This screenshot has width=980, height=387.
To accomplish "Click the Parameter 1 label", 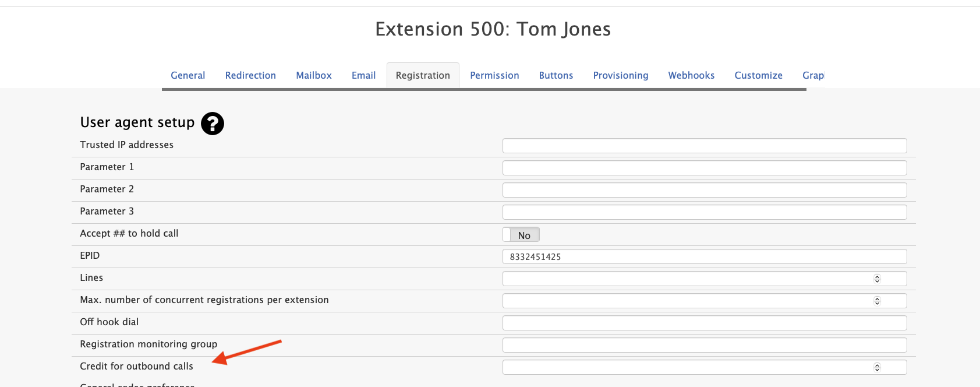I will [x=107, y=167].
